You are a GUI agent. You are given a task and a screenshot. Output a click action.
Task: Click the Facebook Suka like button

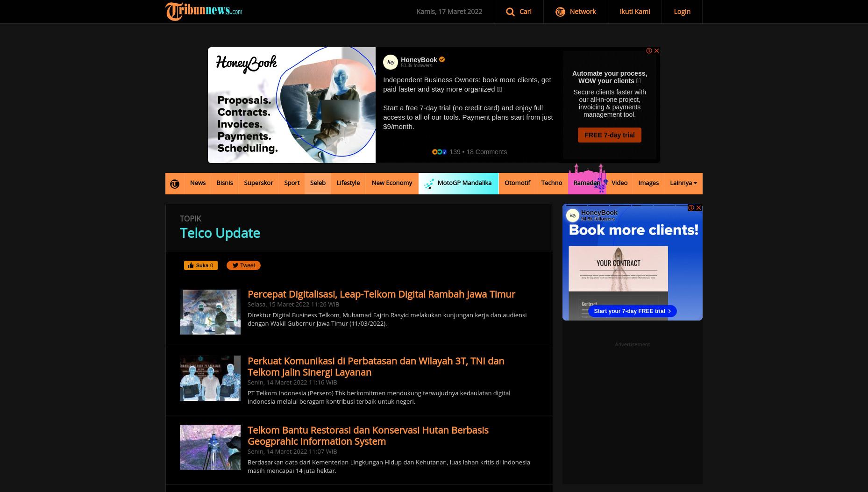(x=200, y=265)
